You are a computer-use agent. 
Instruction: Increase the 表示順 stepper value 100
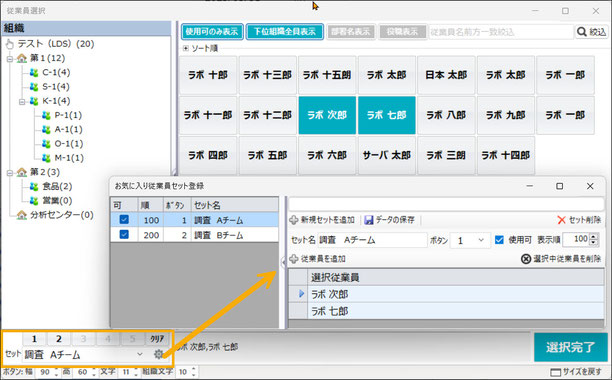(594, 236)
